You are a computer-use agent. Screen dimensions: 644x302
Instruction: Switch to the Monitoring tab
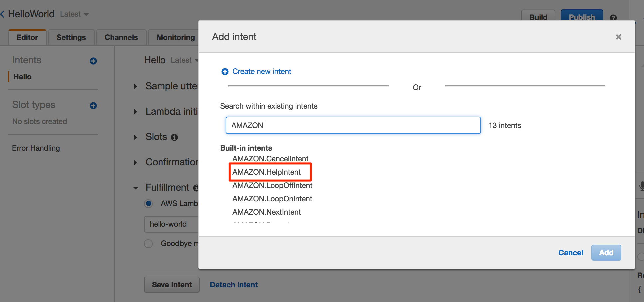(x=175, y=37)
